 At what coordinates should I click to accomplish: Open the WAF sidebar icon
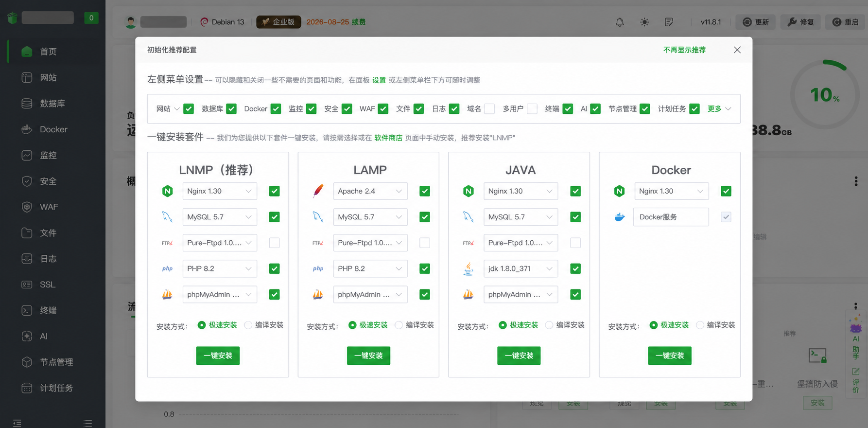(x=27, y=207)
